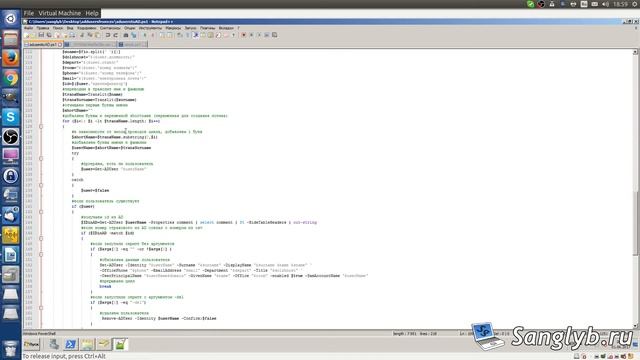Open the Поиск menu in Notepad++
This screenshot has width=640, height=360.
click(58, 28)
